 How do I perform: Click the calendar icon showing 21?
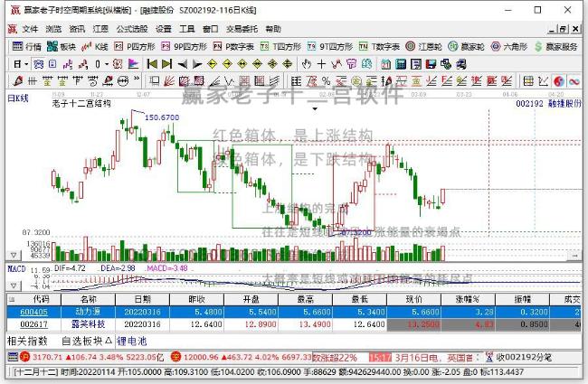(x=386, y=64)
